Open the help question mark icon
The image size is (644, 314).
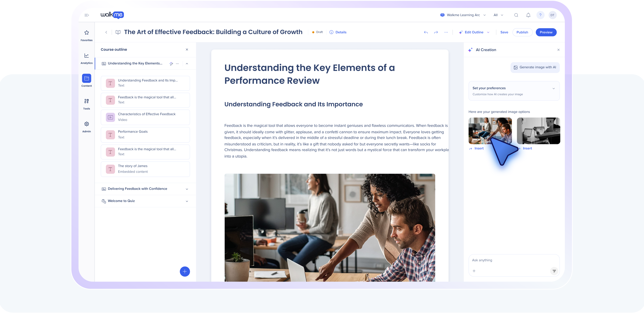point(540,15)
